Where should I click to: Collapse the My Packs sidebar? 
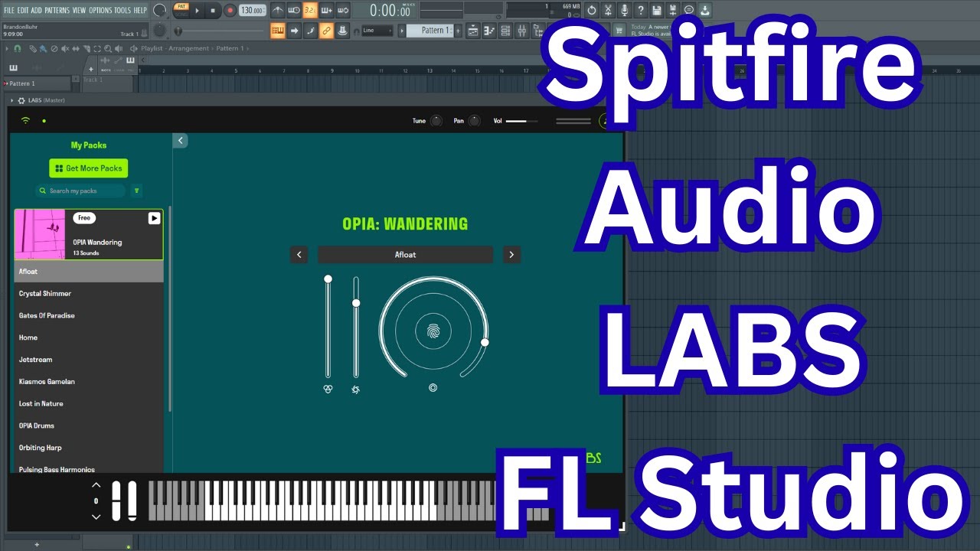[180, 140]
